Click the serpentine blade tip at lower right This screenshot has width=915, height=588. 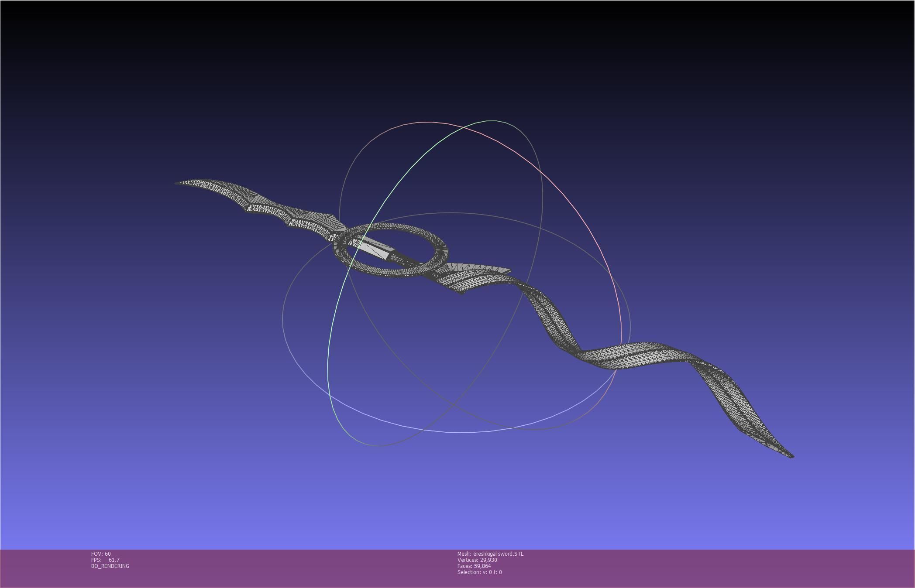[790, 455]
